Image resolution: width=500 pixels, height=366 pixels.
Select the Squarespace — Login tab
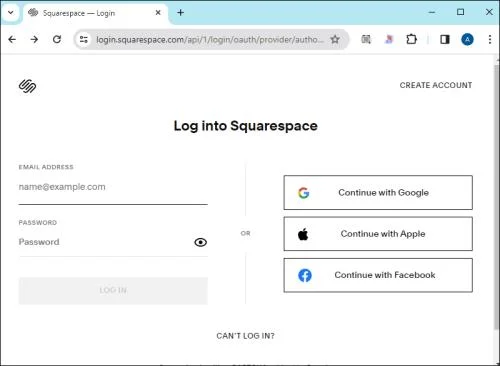click(x=96, y=13)
